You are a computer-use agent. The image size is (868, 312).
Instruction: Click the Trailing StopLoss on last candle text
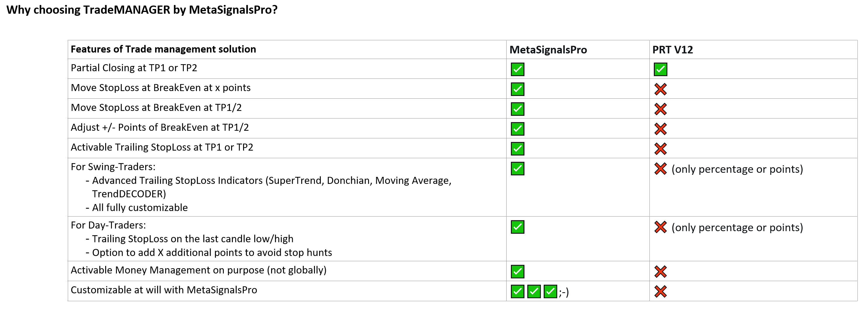(x=193, y=239)
